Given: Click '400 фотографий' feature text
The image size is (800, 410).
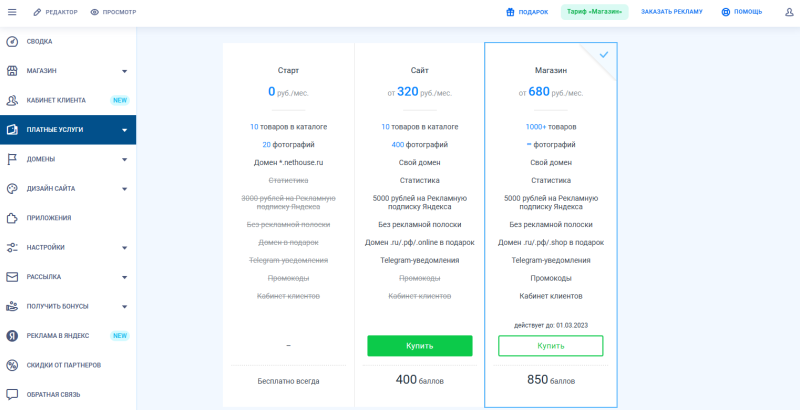Looking at the screenshot, I should point(420,145).
